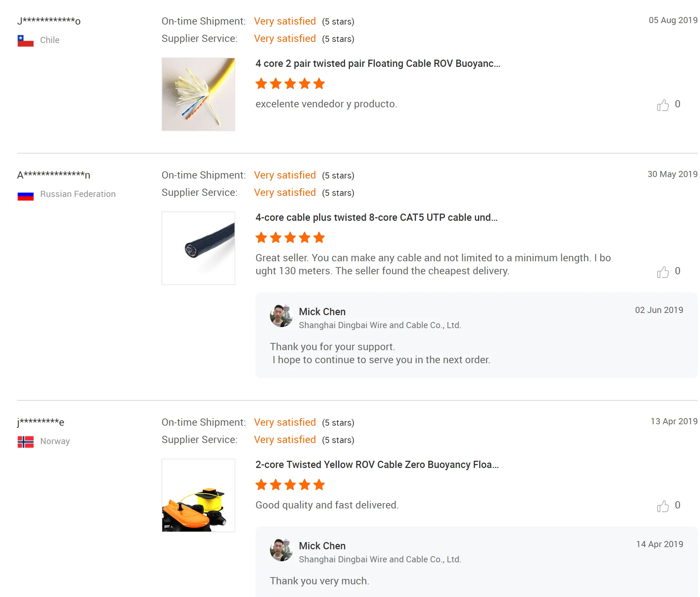The width and height of the screenshot is (700, 597).
Task: Click the five-star rating on the Chile review
Action: pyautogui.click(x=290, y=84)
